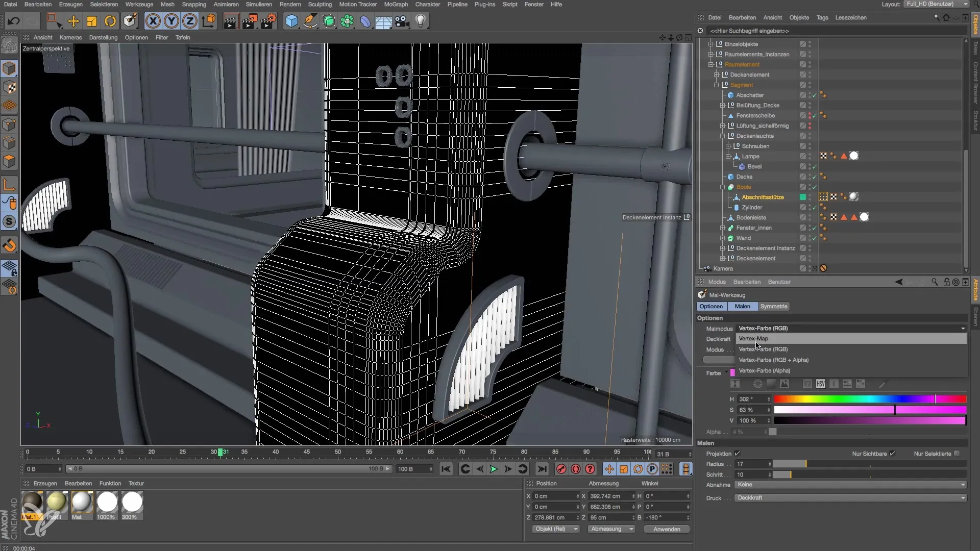Toggle visibility dots for Fensterscheibe
Image resolution: width=980 pixels, height=551 pixels.
coord(810,115)
